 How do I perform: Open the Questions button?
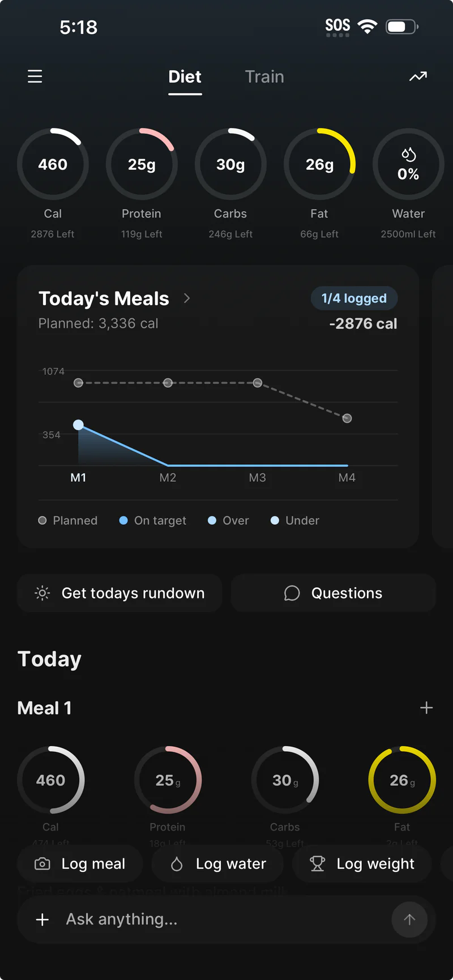333,593
